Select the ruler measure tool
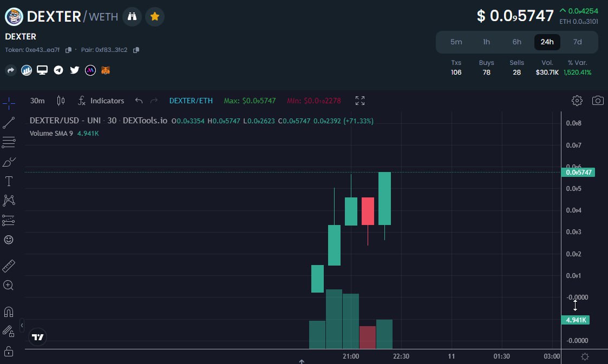The image size is (608, 364). pyautogui.click(x=9, y=266)
